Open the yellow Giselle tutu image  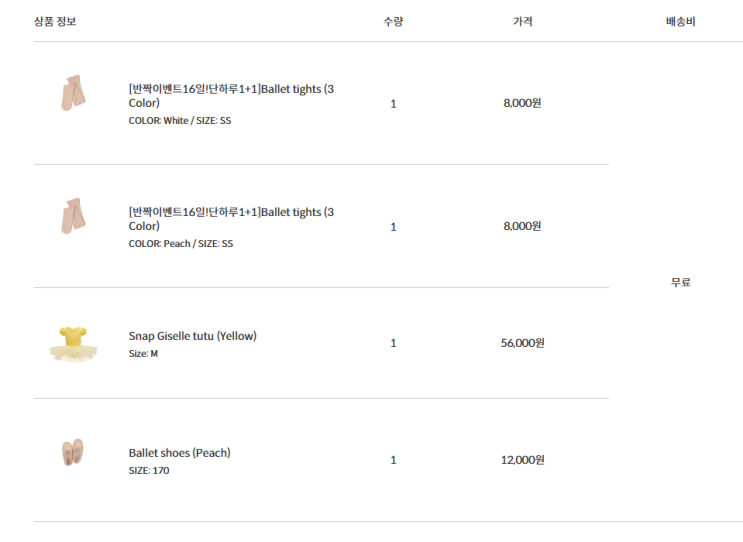coord(73,343)
